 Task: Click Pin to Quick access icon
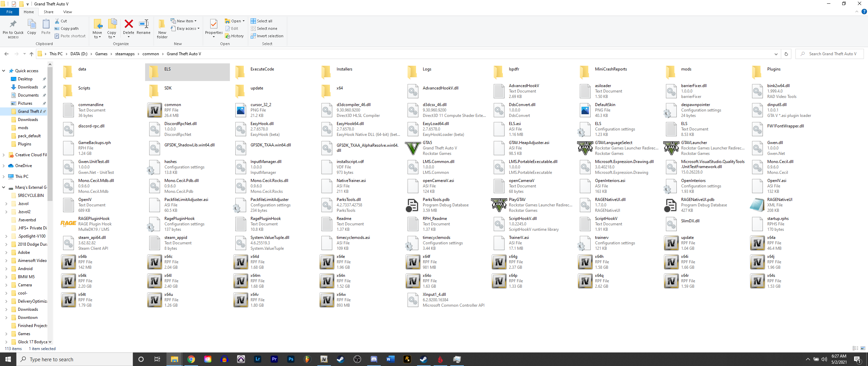click(x=13, y=24)
